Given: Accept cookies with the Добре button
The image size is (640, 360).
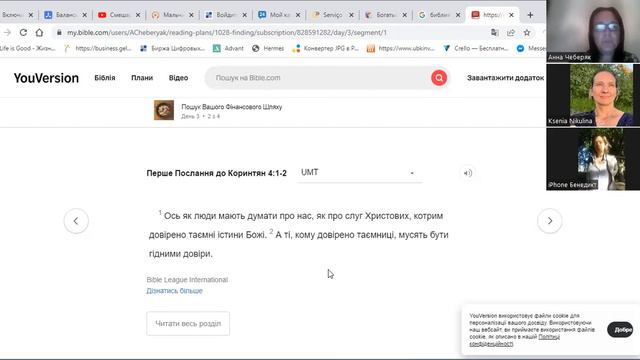Looking at the screenshot, I should coord(620,329).
